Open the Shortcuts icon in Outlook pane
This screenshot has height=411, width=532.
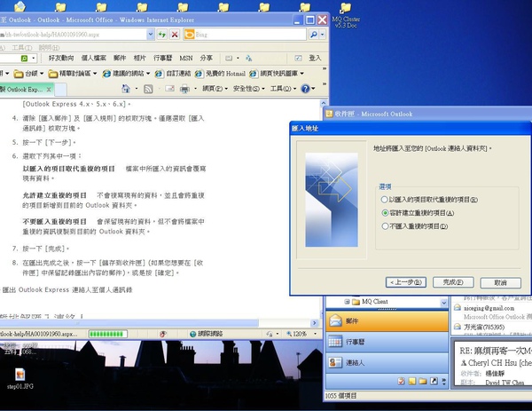pyautogui.click(x=434, y=381)
